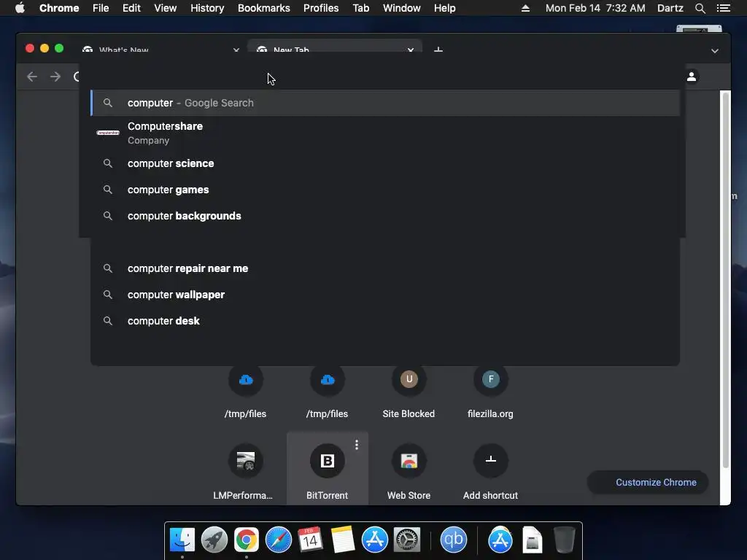The width and height of the screenshot is (747, 560).
Task: Open Finder from the Dock
Action: tap(182, 540)
